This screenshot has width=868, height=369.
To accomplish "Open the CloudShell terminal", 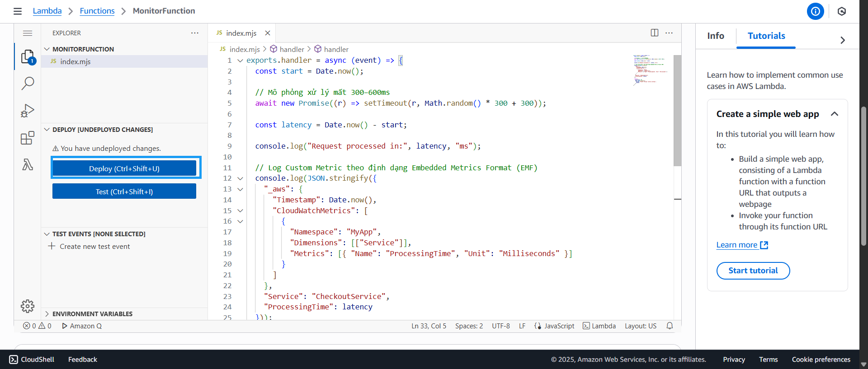I will [x=32, y=360].
